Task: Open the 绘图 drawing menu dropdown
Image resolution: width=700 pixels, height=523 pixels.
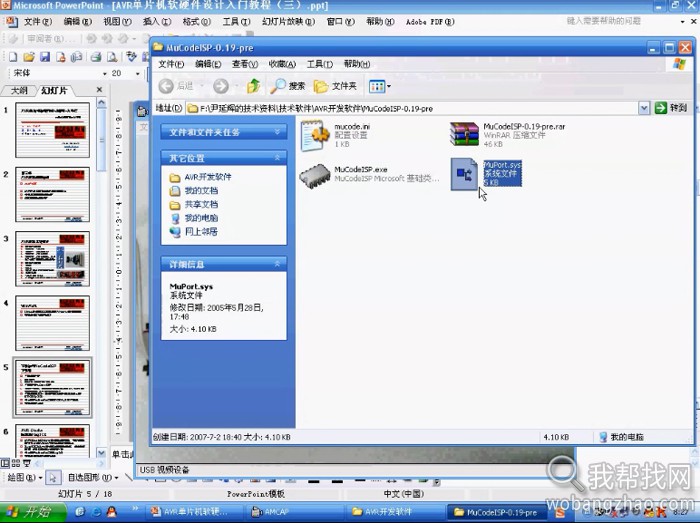Action: coord(25,478)
